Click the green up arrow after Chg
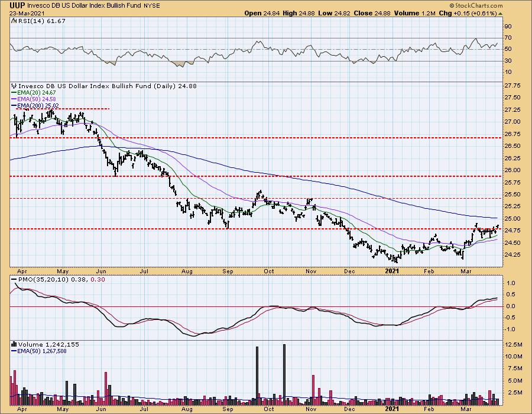 tap(499, 13)
